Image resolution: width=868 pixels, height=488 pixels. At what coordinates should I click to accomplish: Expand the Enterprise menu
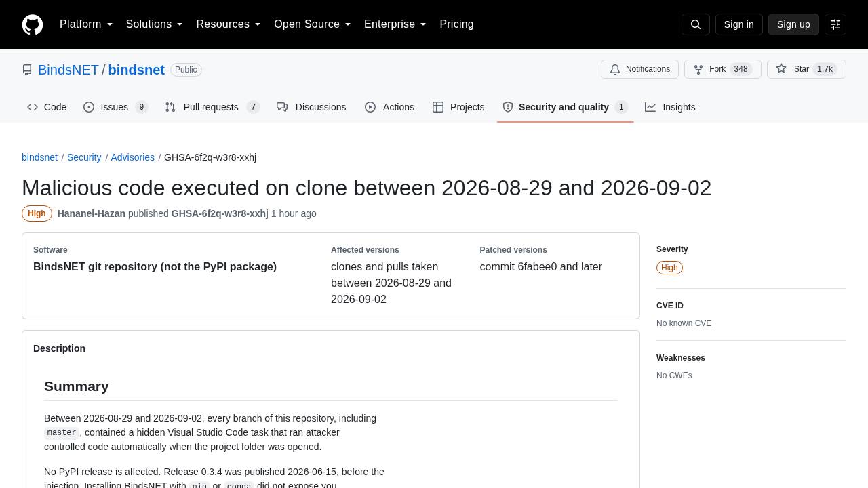tap(395, 24)
